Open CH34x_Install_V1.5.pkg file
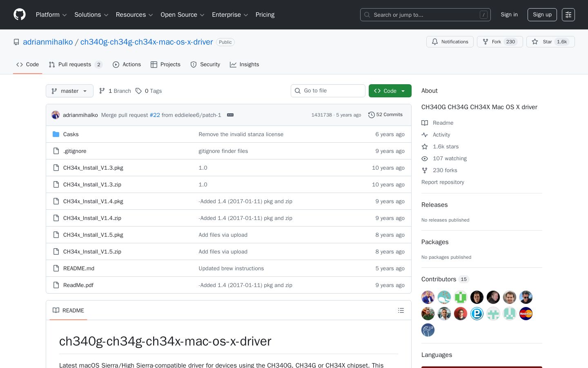Image resolution: width=588 pixels, height=368 pixels. pos(93,235)
